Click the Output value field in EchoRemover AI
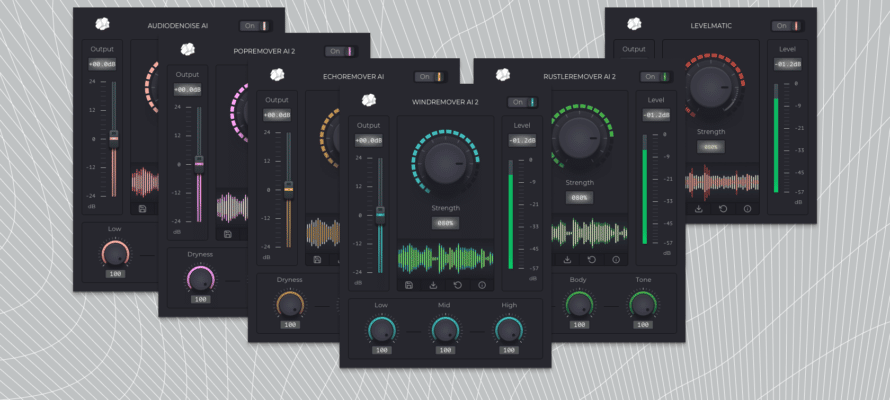Image resolution: width=890 pixels, height=400 pixels. (x=277, y=115)
